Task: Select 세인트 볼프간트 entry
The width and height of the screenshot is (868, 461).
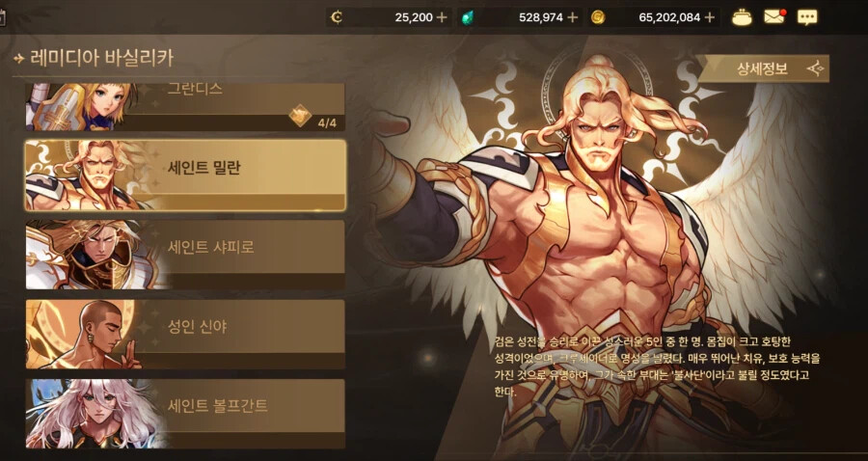Action: pyautogui.click(x=185, y=414)
